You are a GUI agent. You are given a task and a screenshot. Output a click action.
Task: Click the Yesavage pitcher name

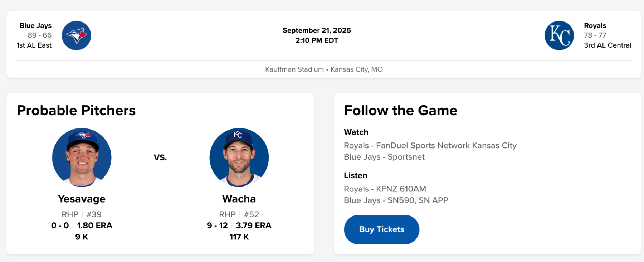click(x=82, y=199)
